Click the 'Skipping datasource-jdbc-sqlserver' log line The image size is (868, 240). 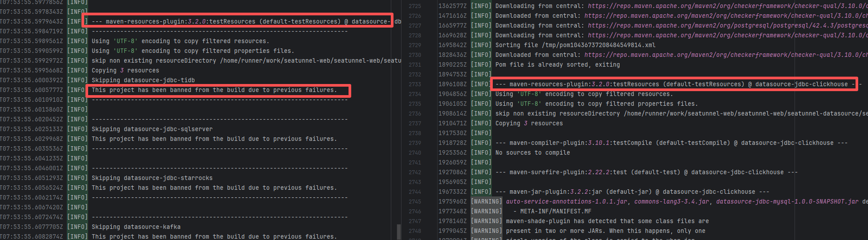(x=152, y=129)
